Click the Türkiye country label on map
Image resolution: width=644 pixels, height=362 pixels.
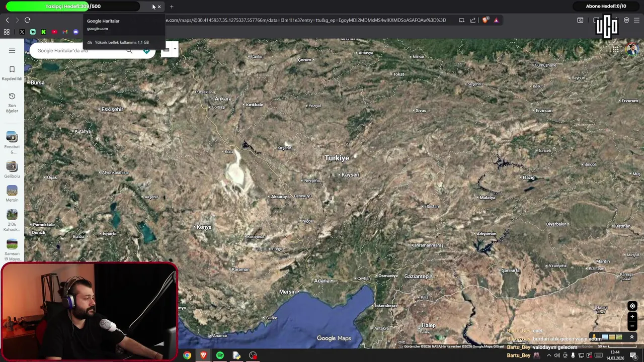(337, 158)
